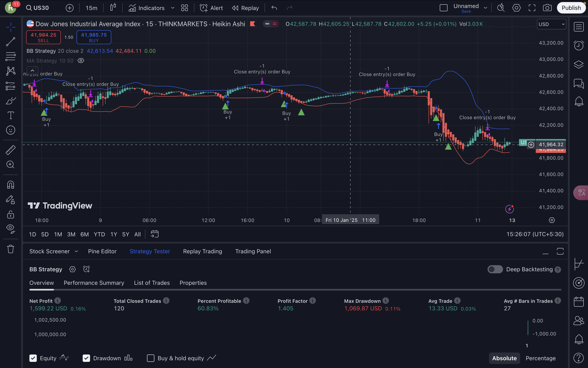The image size is (588, 368).
Task: Add a symbol to compare with plus icon
Action: coord(69,8)
